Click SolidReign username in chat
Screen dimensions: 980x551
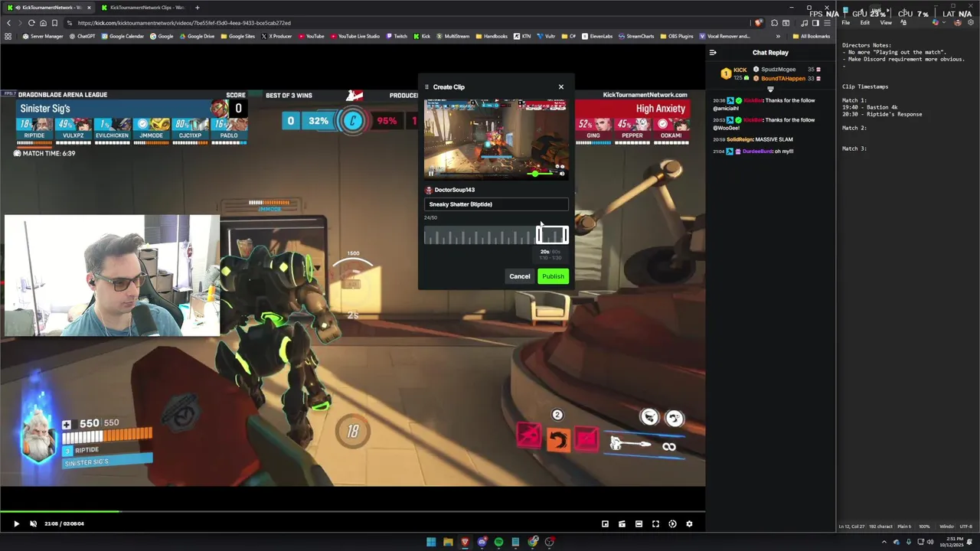[740, 139]
